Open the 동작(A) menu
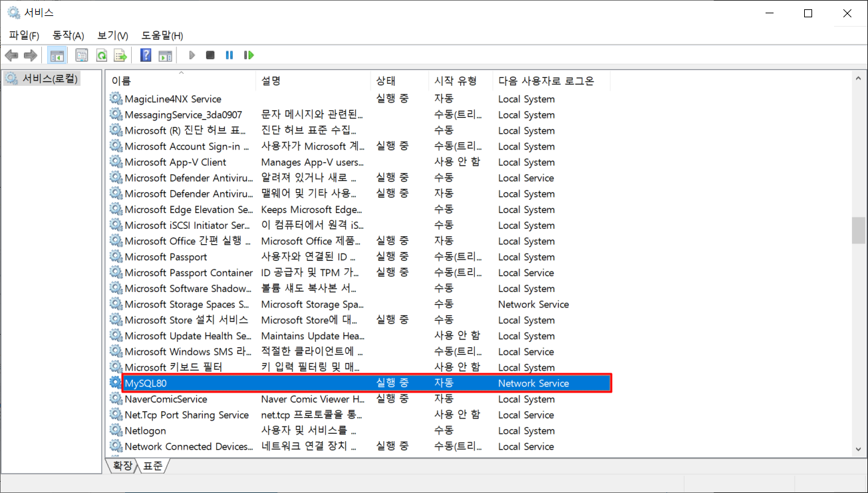Image resolution: width=868 pixels, height=493 pixels. coord(68,35)
